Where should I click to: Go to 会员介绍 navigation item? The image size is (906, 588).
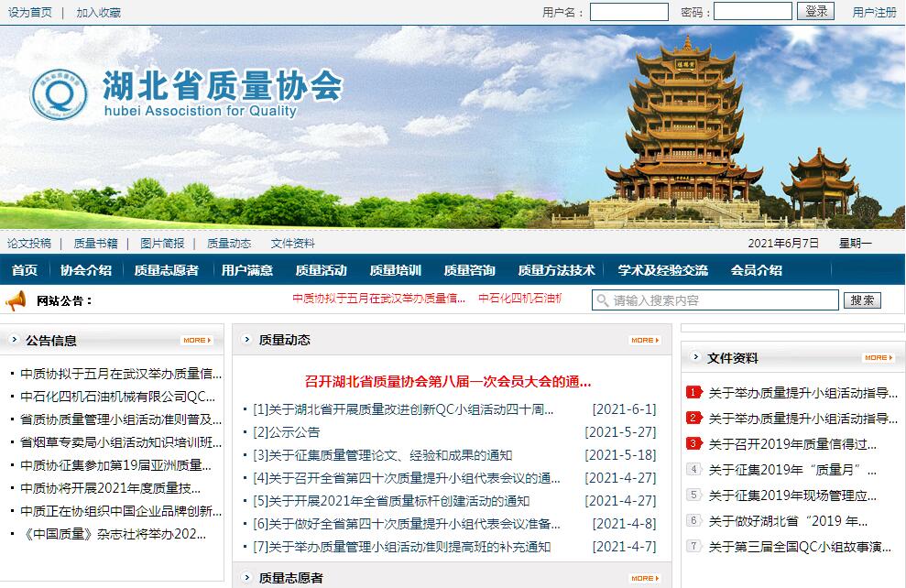tap(756, 270)
